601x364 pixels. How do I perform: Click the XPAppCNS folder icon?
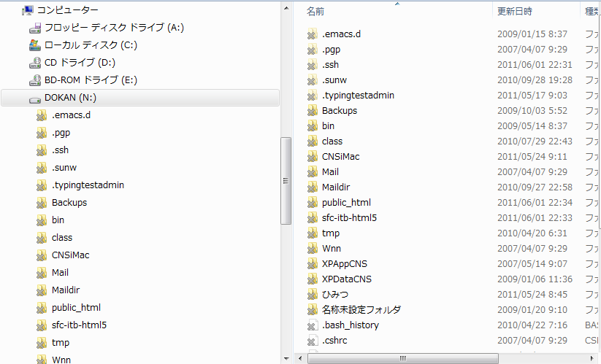[x=313, y=264]
